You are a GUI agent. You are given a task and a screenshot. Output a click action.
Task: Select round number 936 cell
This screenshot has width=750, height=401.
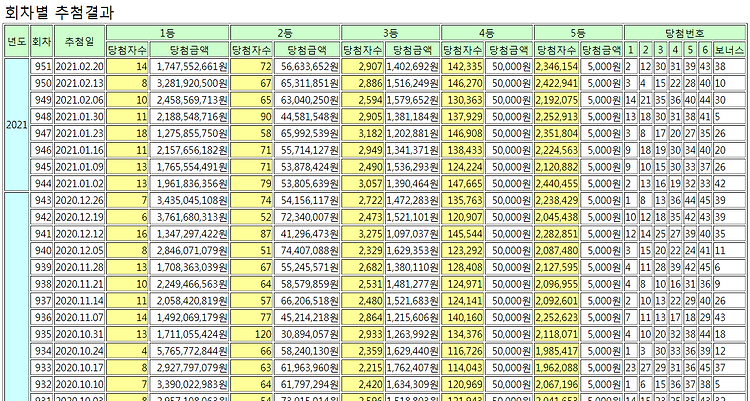[x=42, y=318]
